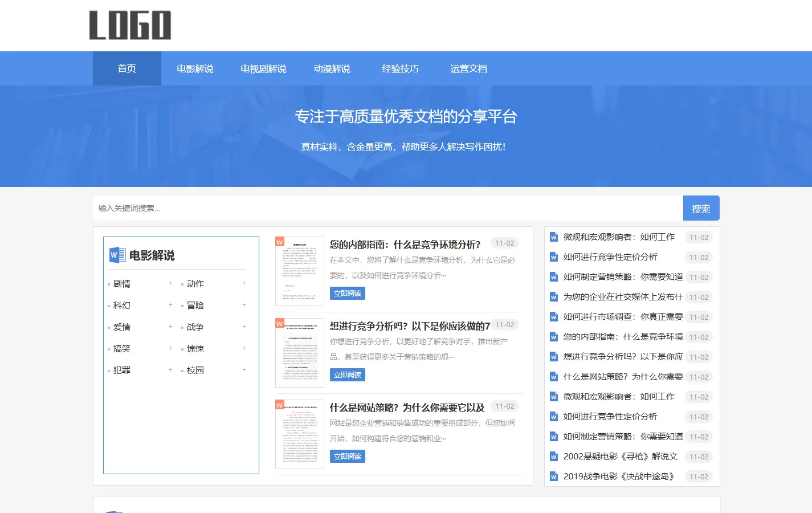Click Word icon next to 如何进行市场调查

coord(553,317)
